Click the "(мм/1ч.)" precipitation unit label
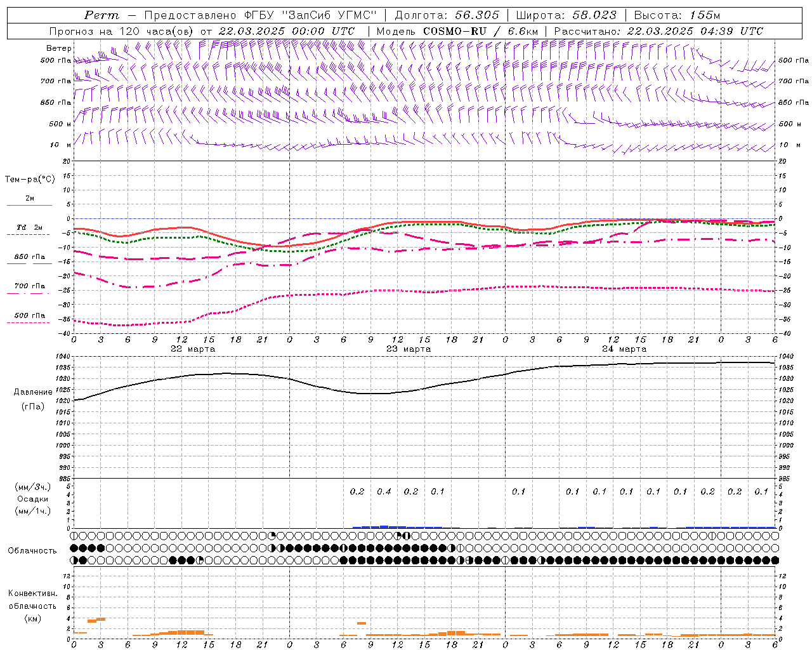This screenshot has height=650, width=812. [33, 511]
